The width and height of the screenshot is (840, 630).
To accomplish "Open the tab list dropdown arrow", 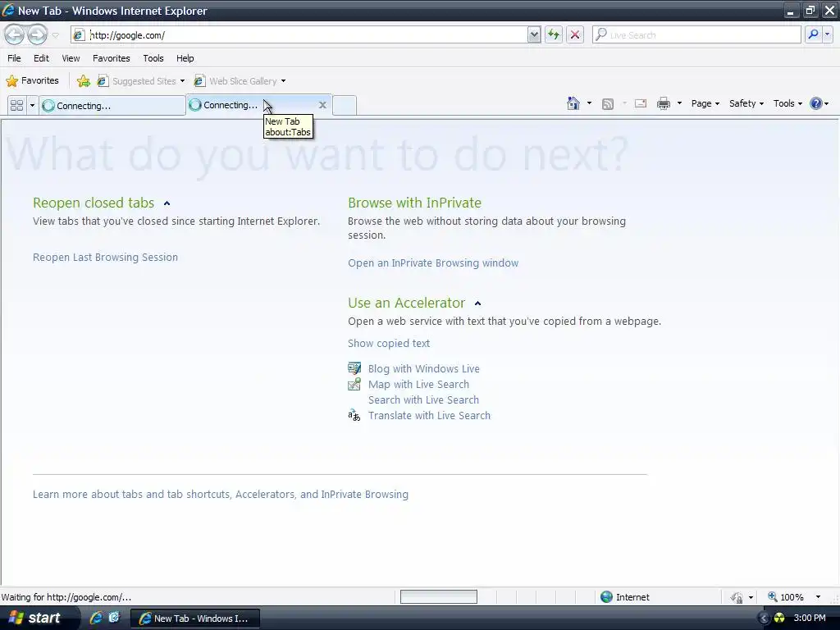I will (x=32, y=105).
